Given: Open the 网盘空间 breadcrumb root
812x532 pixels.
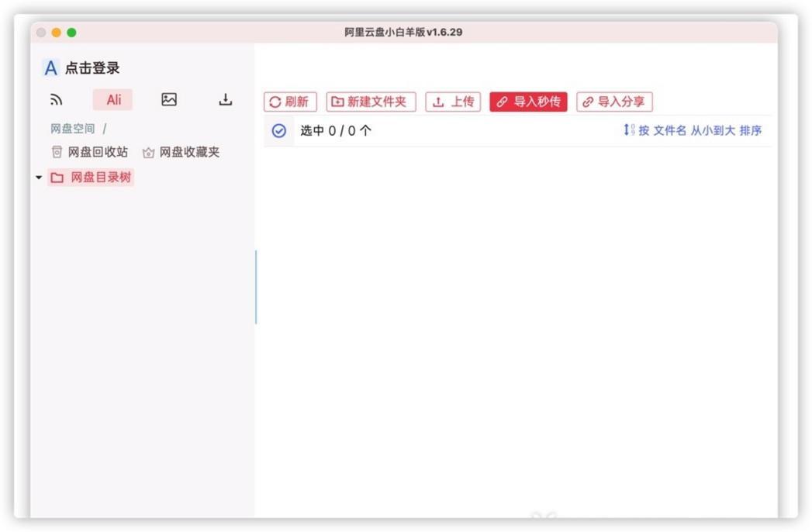Looking at the screenshot, I should coord(71,128).
